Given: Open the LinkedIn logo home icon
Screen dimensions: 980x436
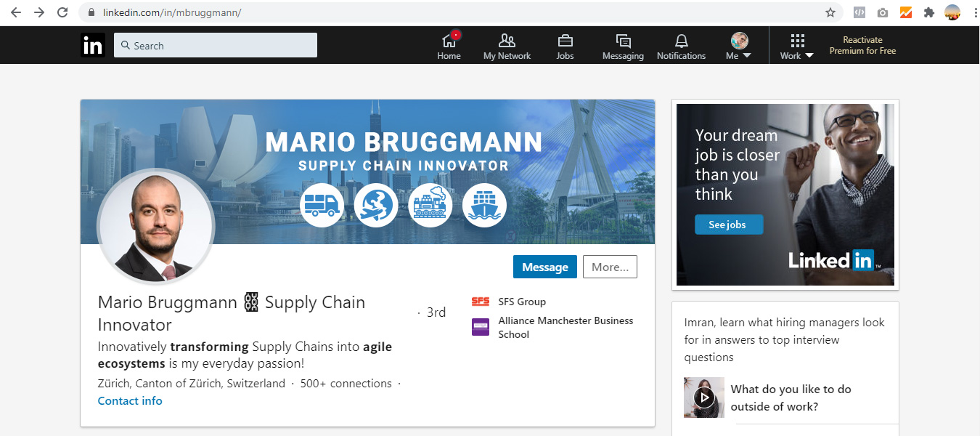Looking at the screenshot, I should coord(93,45).
